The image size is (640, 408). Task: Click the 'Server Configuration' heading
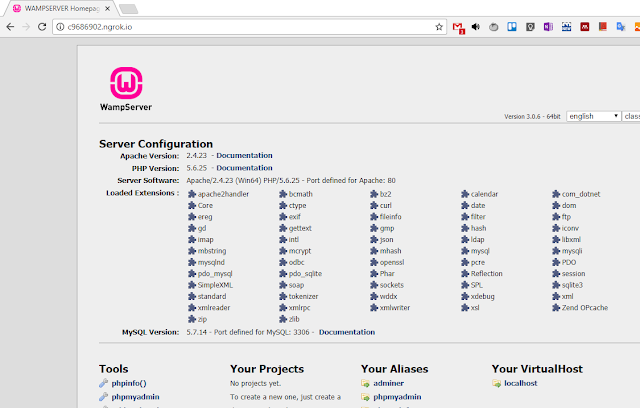[156, 144]
